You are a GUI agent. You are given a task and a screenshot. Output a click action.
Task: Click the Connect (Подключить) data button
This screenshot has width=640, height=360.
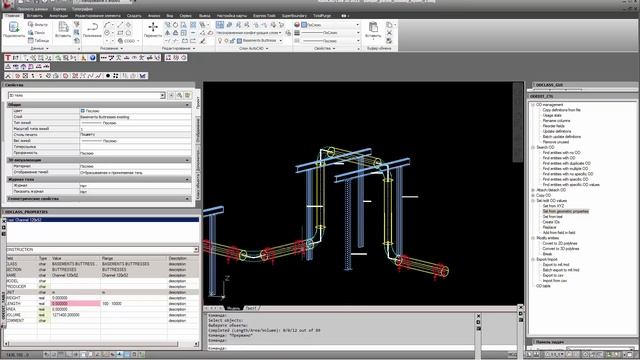(x=13, y=30)
